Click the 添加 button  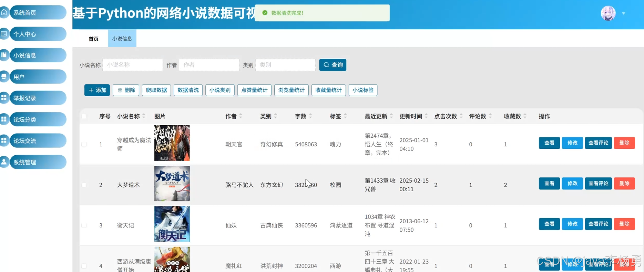[x=97, y=90]
